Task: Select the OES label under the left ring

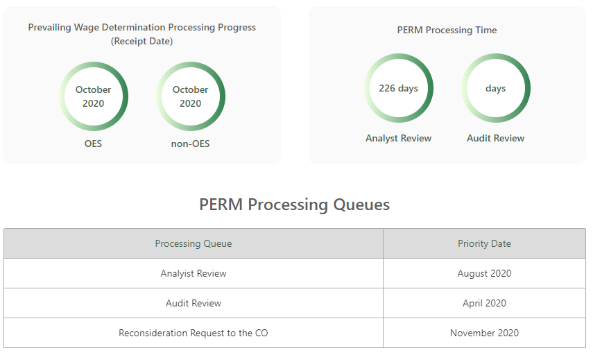Action: 94,144
